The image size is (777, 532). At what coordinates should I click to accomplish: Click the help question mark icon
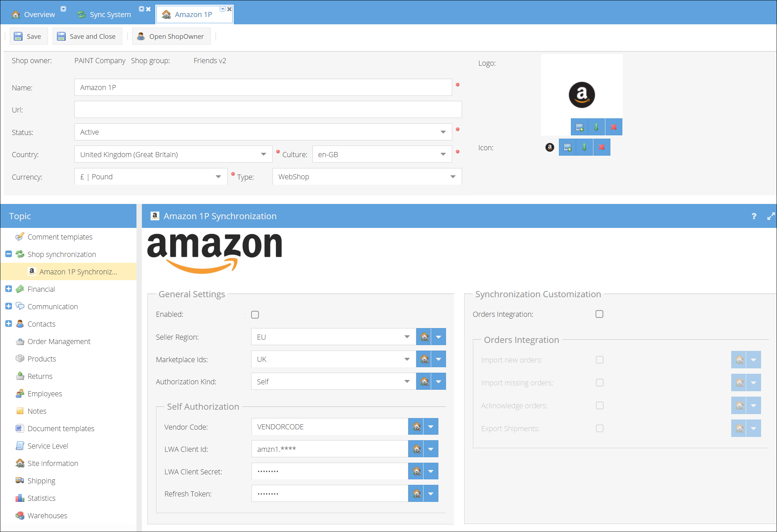pyautogui.click(x=754, y=216)
